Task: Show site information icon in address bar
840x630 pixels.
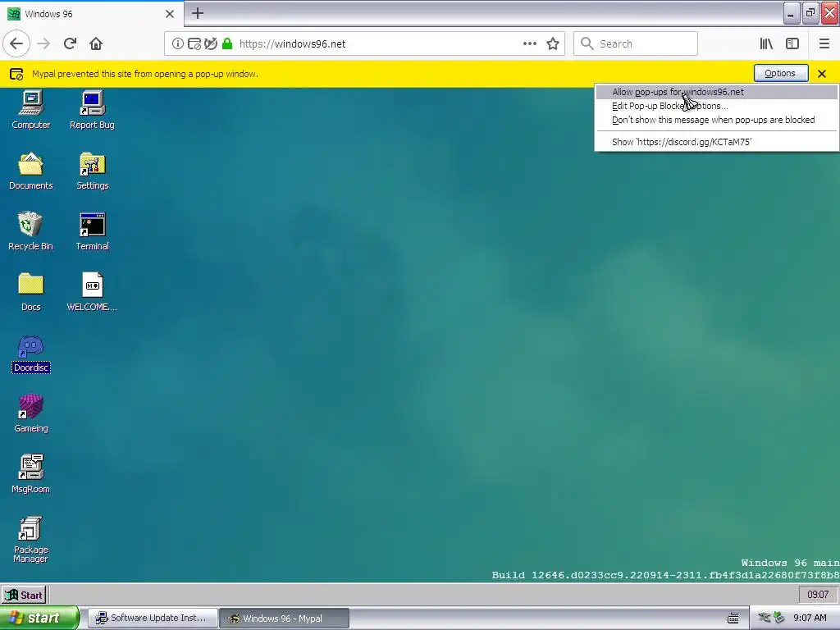Action: 177,44
